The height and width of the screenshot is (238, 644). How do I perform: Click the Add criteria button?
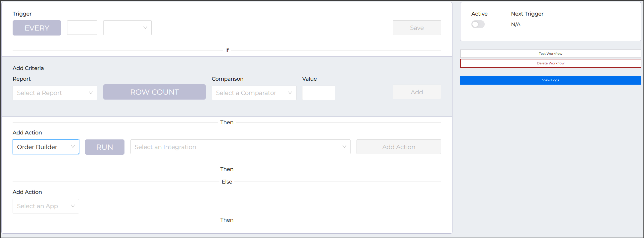pyautogui.click(x=417, y=92)
